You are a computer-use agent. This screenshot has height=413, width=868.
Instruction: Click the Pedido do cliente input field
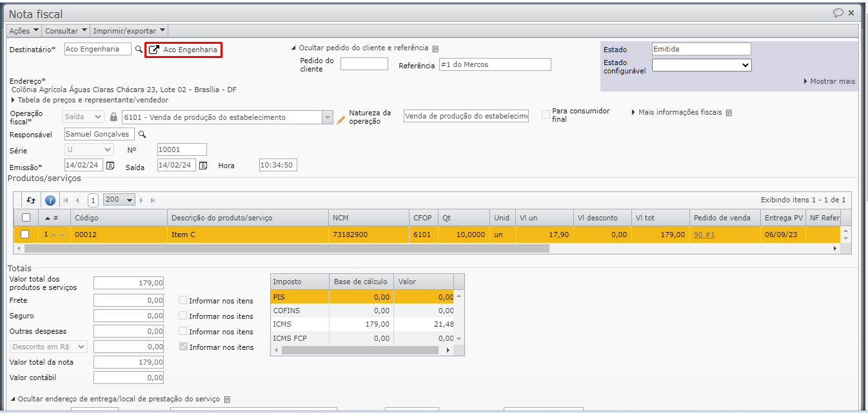(x=364, y=64)
